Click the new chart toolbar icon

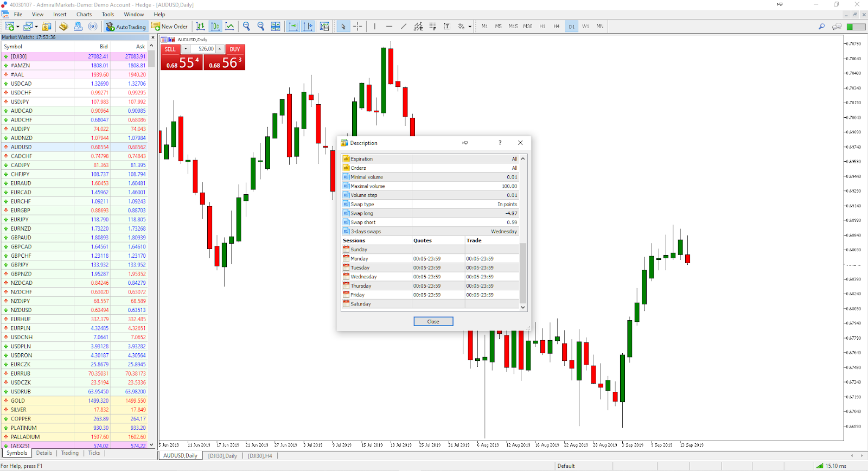coord(9,26)
